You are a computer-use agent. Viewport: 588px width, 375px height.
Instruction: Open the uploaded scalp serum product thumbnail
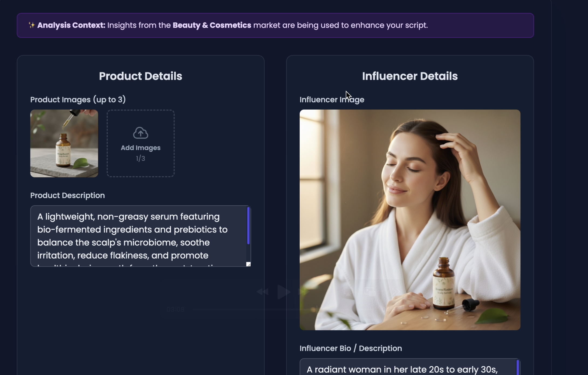[64, 143]
